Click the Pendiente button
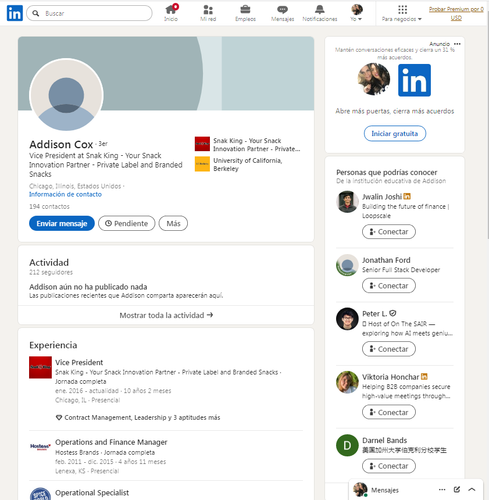This screenshot has width=489, height=500. tap(127, 223)
